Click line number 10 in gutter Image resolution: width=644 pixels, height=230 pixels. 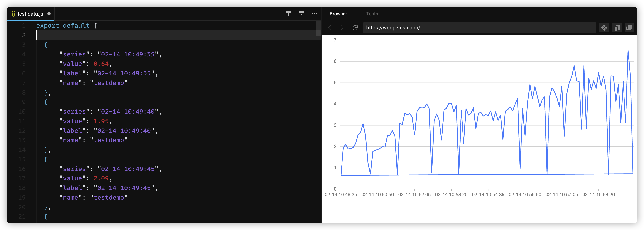[22, 112]
